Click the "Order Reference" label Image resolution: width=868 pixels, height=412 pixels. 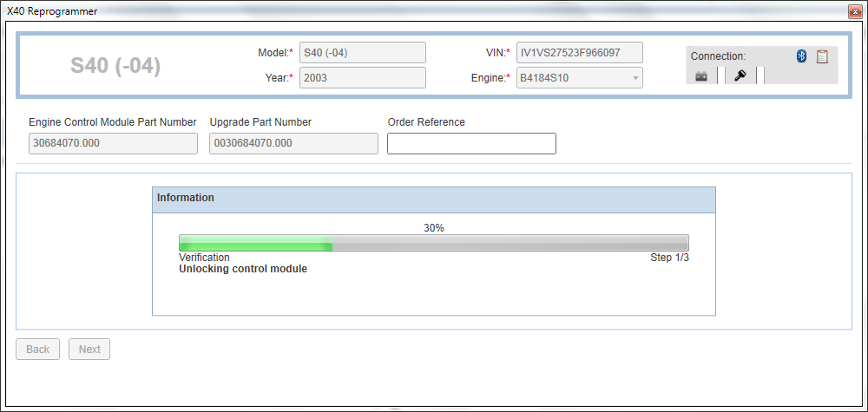tap(426, 122)
